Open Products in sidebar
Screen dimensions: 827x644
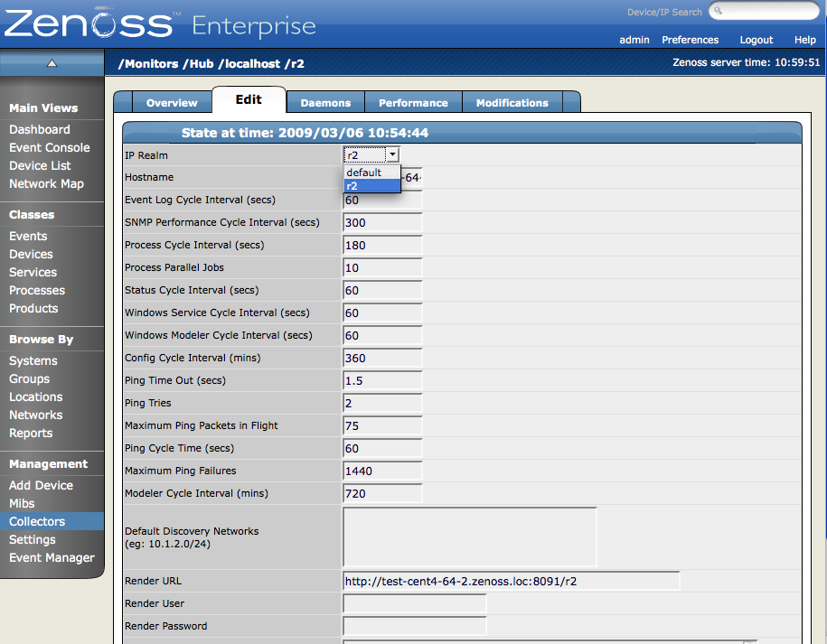click(33, 308)
